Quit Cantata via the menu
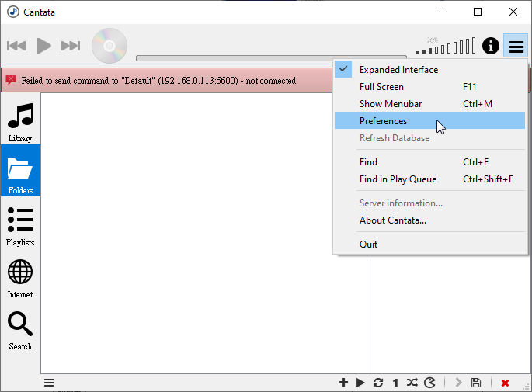 click(429, 245)
